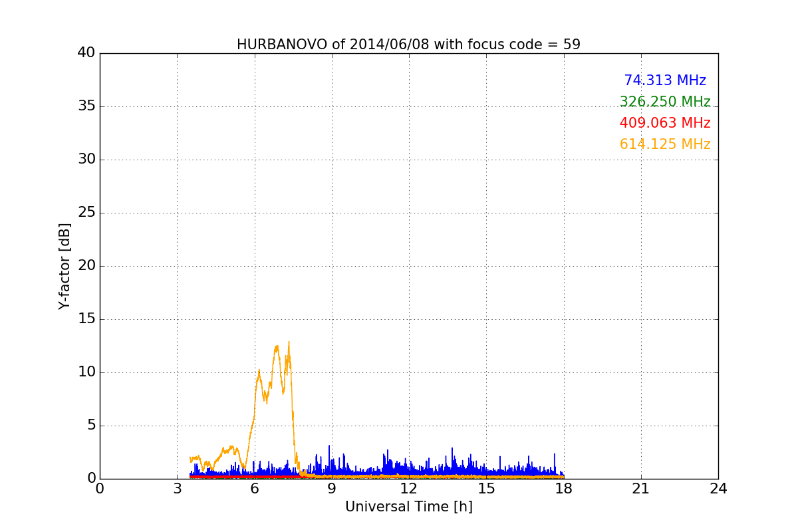Click the plot title HURBANOVO of 2014/06/08
The width and height of the screenshot is (798, 532).
click(x=408, y=45)
